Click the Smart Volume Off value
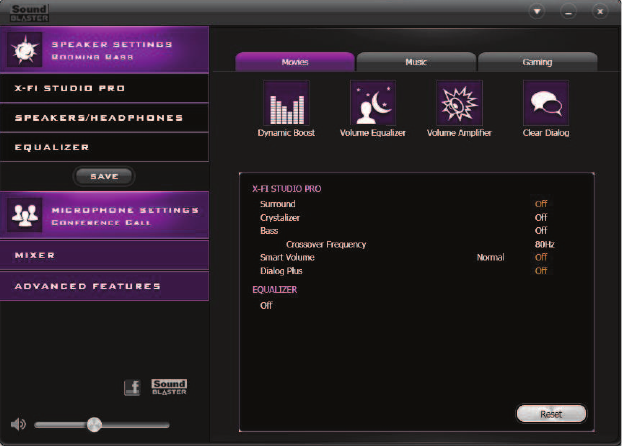This screenshot has width=622, height=446. coord(541,257)
